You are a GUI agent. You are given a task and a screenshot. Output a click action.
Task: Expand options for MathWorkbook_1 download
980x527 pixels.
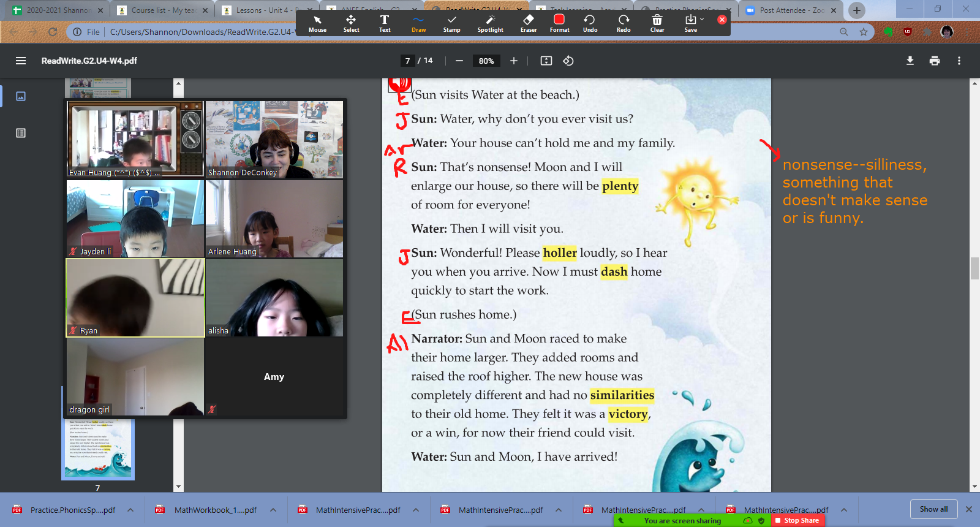tap(273, 510)
